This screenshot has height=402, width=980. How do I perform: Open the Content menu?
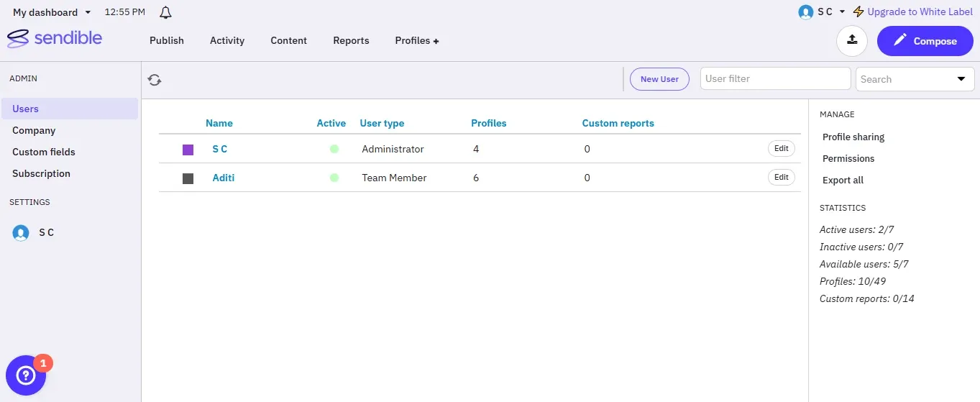point(289,41)
